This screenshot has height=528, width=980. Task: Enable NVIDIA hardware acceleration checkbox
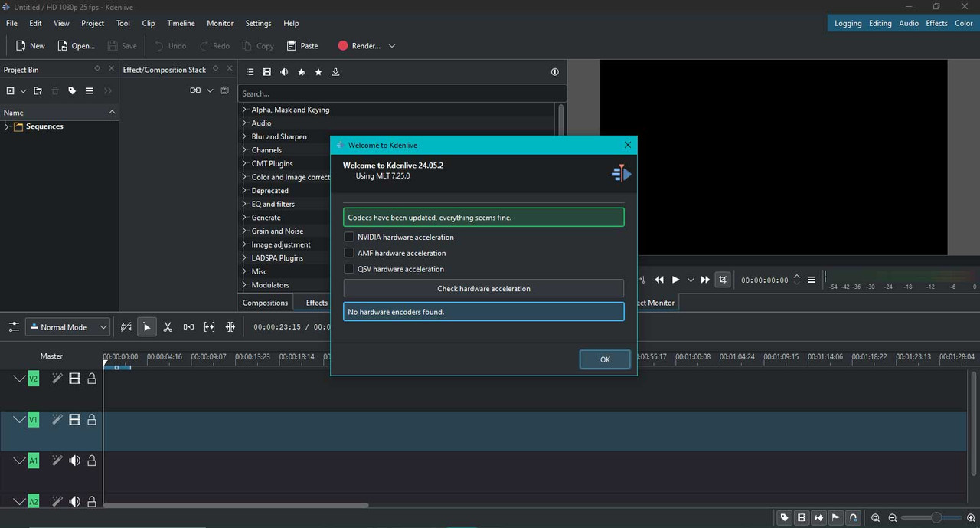(x=349, y=237)
